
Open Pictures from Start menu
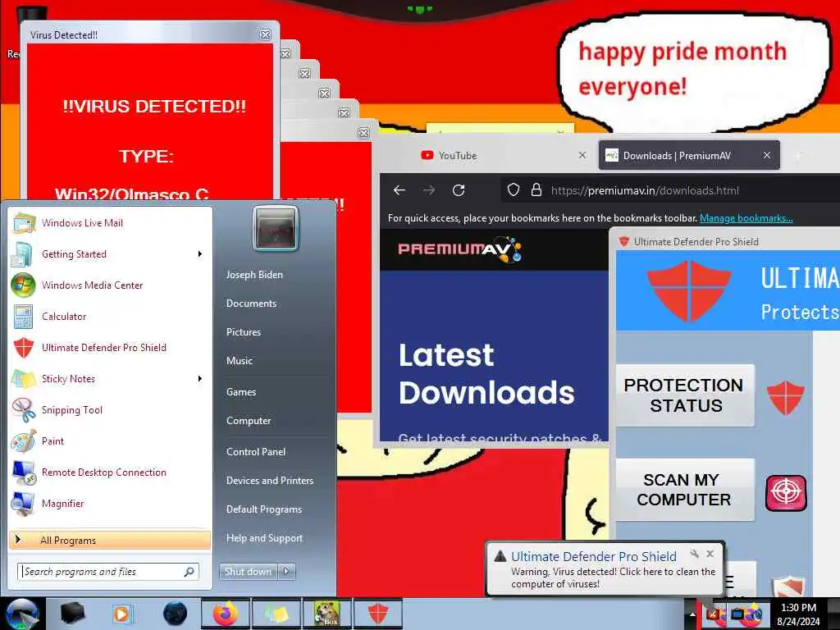(x=244, y=332)
